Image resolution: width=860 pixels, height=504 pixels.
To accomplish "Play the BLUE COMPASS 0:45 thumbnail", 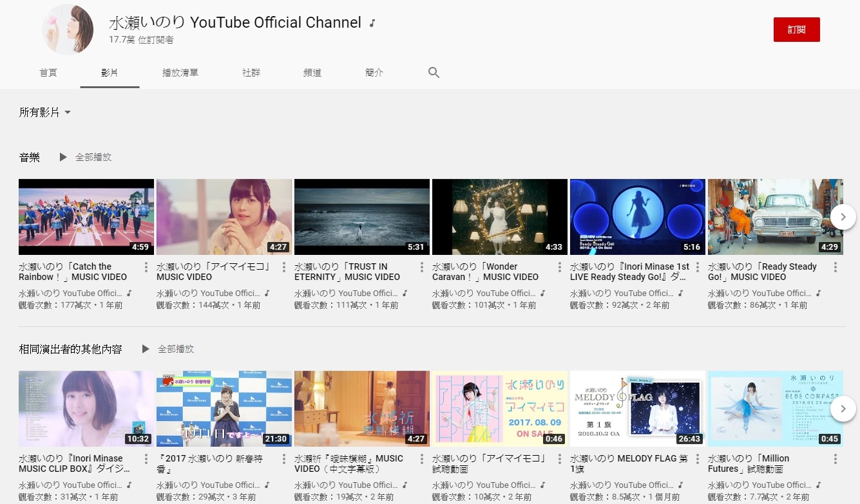I will click(x=776, y=409).
